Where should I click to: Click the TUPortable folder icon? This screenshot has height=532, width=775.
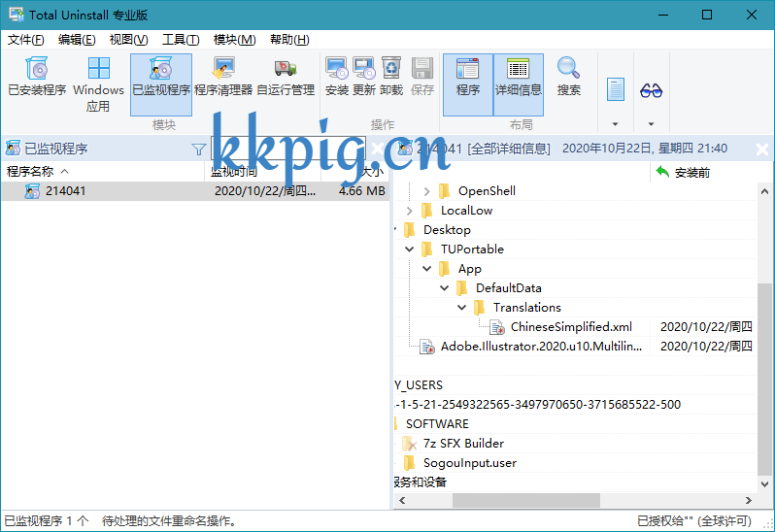point(426,249)
